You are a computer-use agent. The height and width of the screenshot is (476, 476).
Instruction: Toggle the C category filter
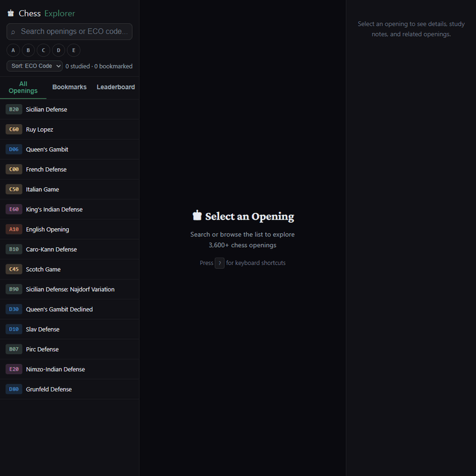click(x=44, y=51)
